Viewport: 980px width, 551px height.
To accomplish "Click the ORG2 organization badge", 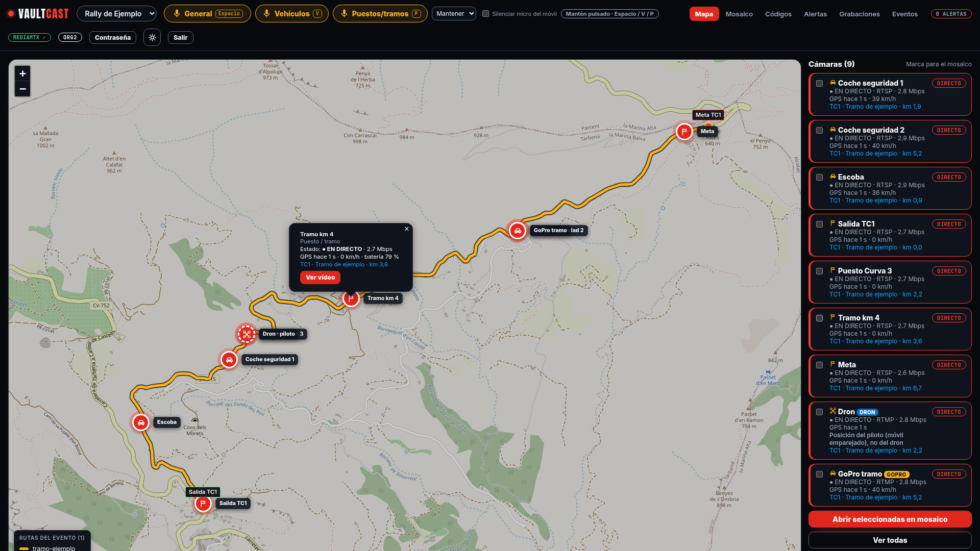I will pyautogui.click(x=70, y=38).
